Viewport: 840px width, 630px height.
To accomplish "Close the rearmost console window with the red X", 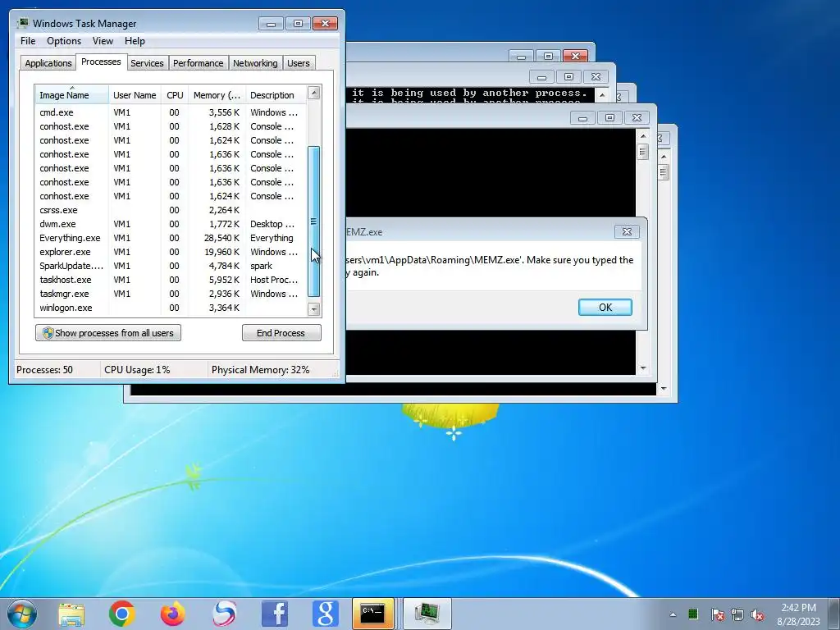I will [575, 56].
